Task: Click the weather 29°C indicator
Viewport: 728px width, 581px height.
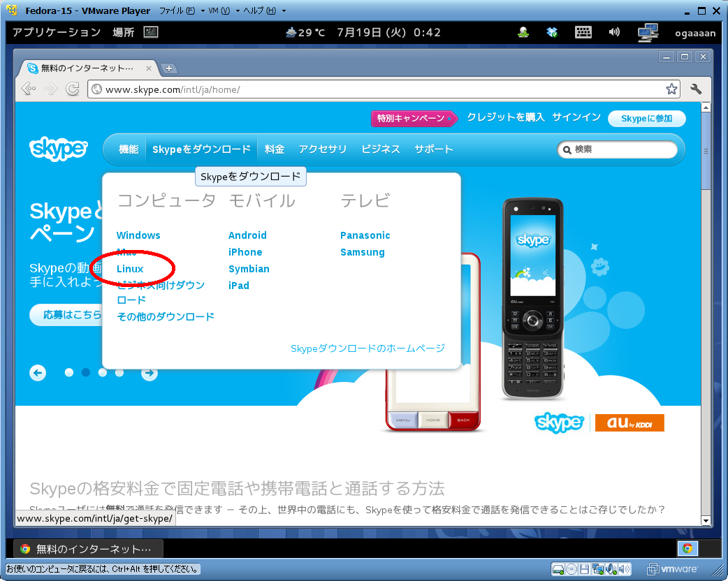Action: (305, 33)
